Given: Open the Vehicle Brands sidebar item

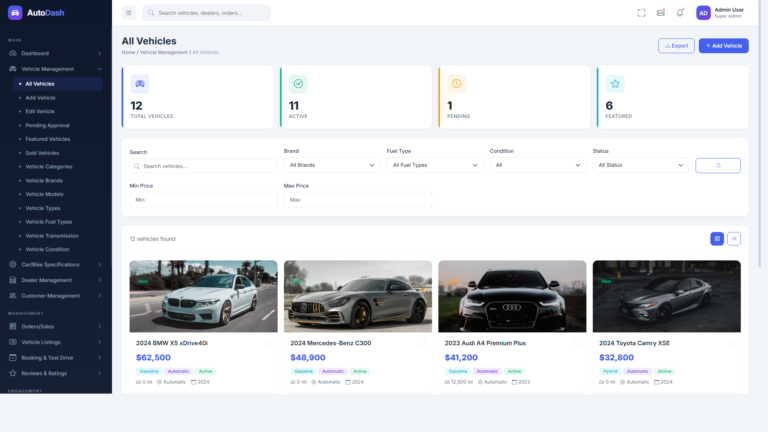Looking at the screenshot, I should (x=58, y=180).
